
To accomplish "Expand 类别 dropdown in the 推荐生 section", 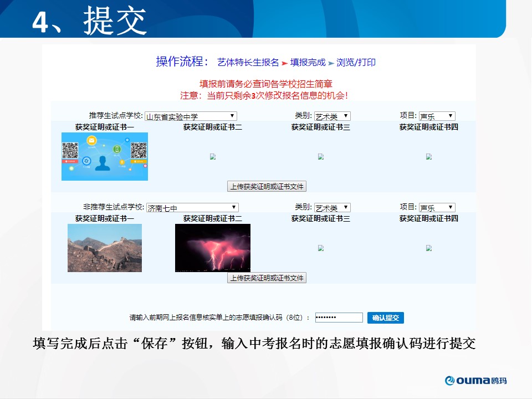I will coord(332,116).
